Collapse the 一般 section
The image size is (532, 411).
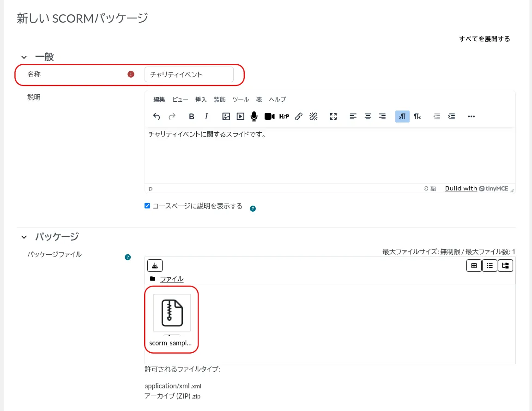pyautogui.click(x=24, y=57)
